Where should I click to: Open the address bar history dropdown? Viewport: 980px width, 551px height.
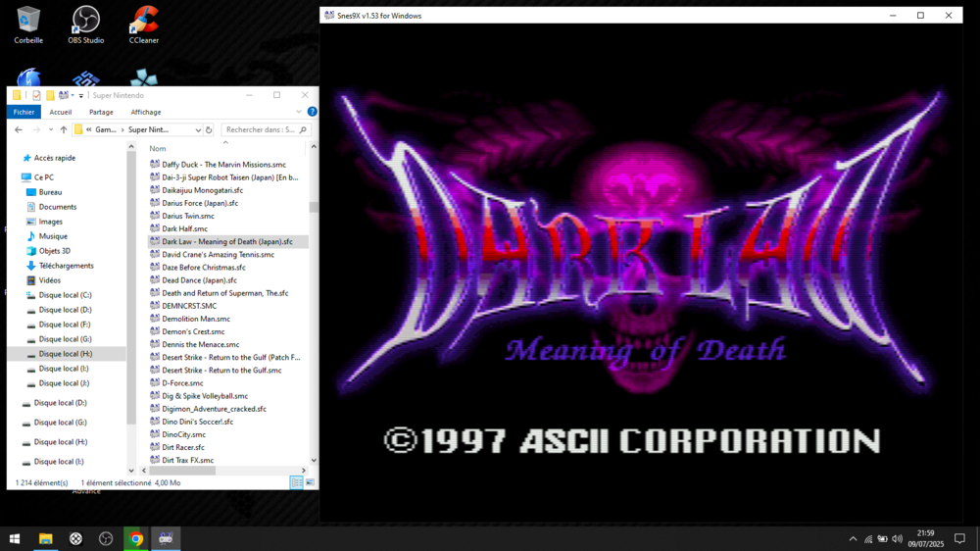pyautogui.click(x=197, y=129)
